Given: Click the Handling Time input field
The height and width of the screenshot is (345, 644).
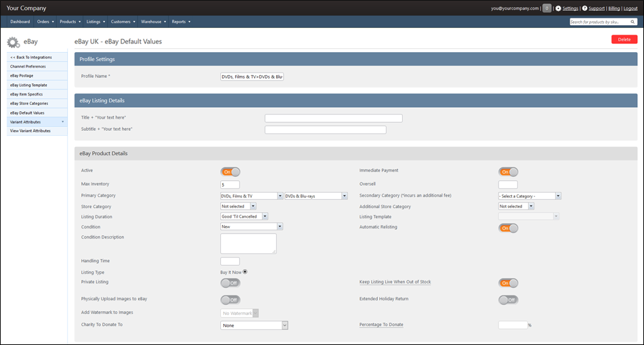Looking at the screenshot, I should click(230, 261).
